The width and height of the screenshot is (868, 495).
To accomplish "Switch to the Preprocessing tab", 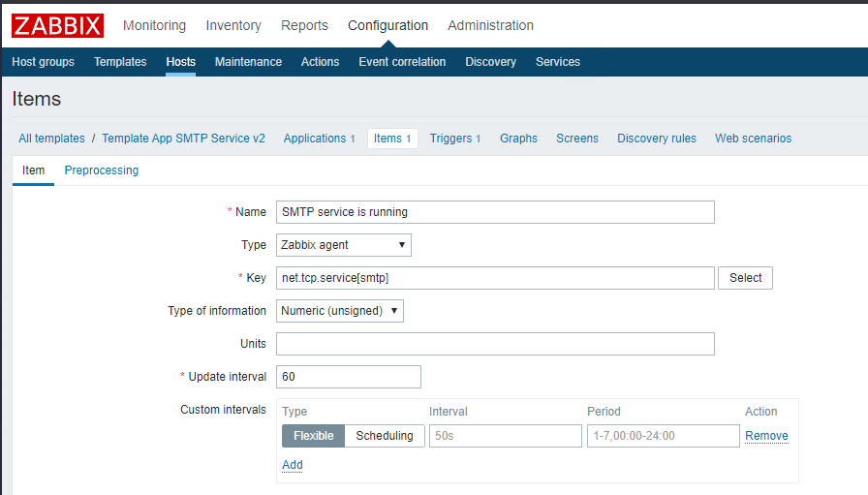I will pyautogui.click(x=102, y=170).
